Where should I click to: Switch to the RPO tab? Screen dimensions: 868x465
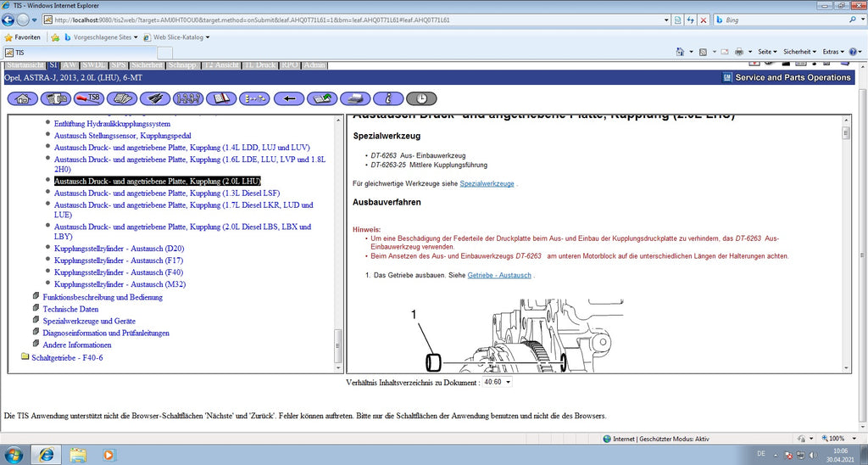[x=290, y=64]
